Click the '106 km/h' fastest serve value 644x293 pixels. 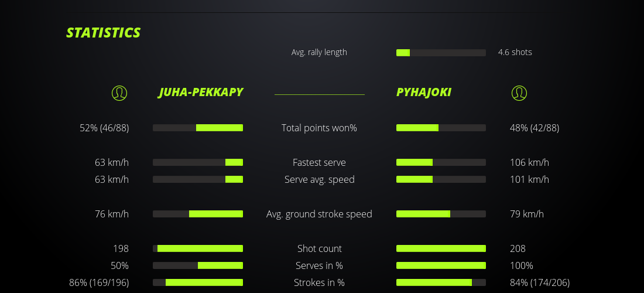coord(529,162)
